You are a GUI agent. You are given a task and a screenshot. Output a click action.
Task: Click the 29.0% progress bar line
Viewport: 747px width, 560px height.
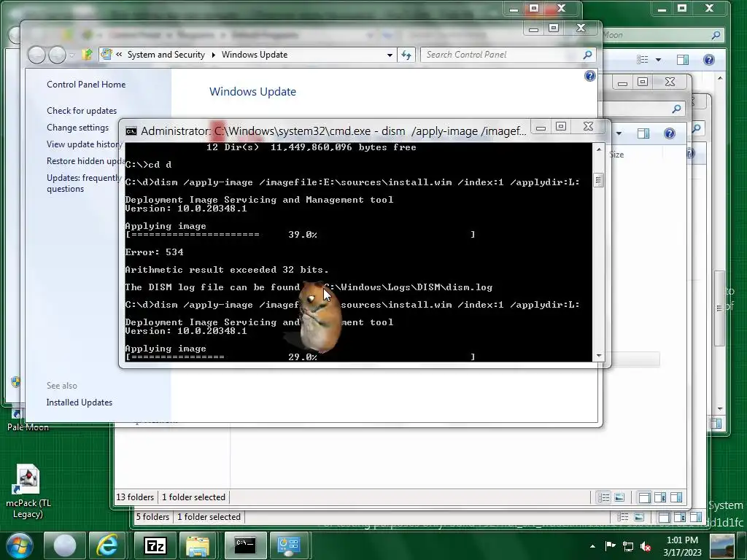(x=300, y=357)
